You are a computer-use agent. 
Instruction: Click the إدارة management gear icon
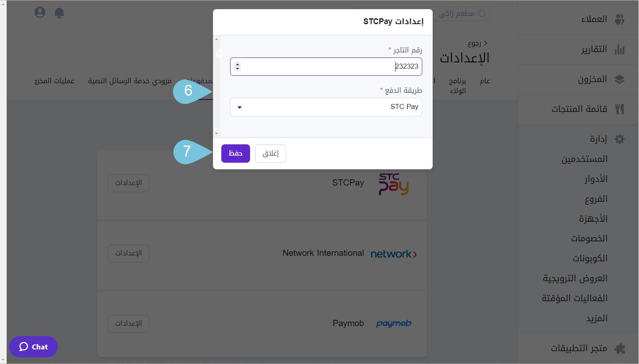tap(619, 139)
